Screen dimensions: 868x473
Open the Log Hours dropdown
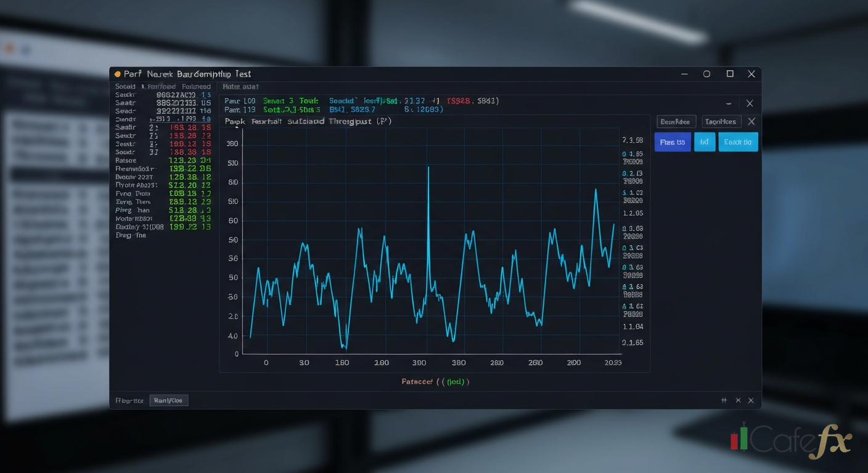(x=721, y=121)
